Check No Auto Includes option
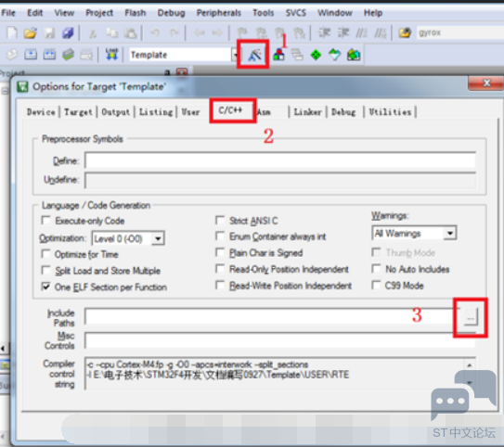The image size is (504, 447). (376, 268)
